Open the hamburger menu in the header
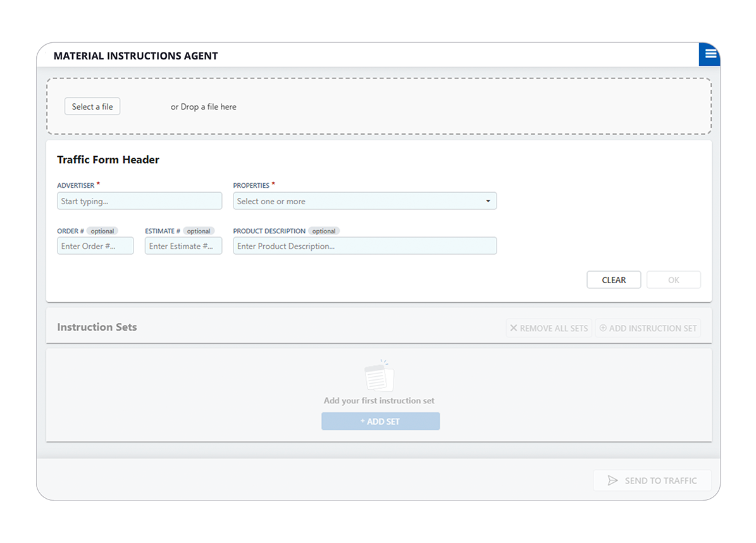The image size is (756, 543). [710, 54]
